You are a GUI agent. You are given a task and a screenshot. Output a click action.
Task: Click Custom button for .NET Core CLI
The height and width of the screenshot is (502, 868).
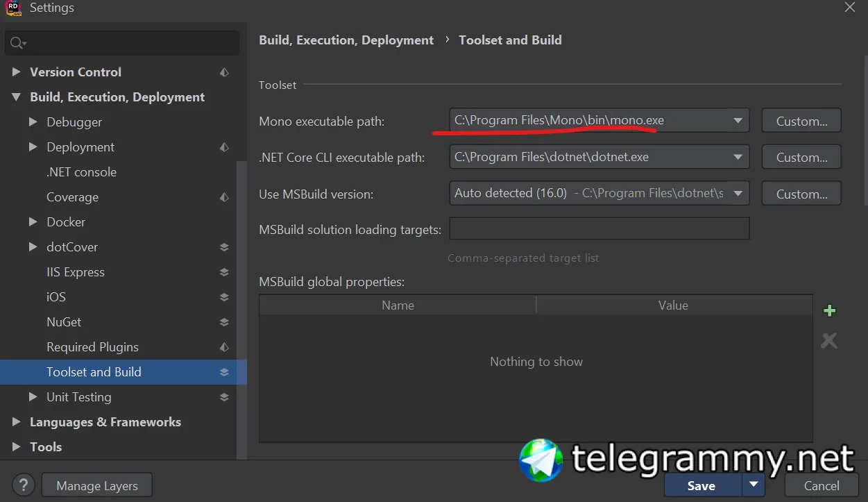[801, 157]
